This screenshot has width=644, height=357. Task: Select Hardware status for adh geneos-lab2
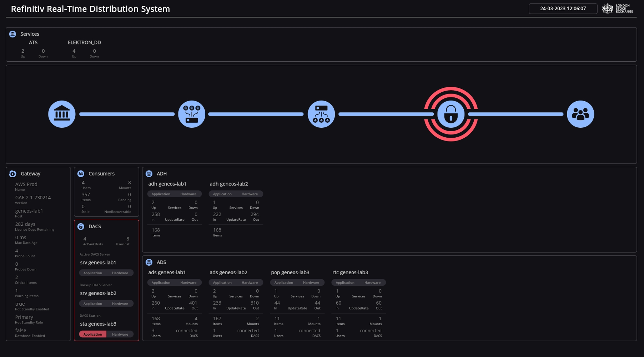(250, 194)
